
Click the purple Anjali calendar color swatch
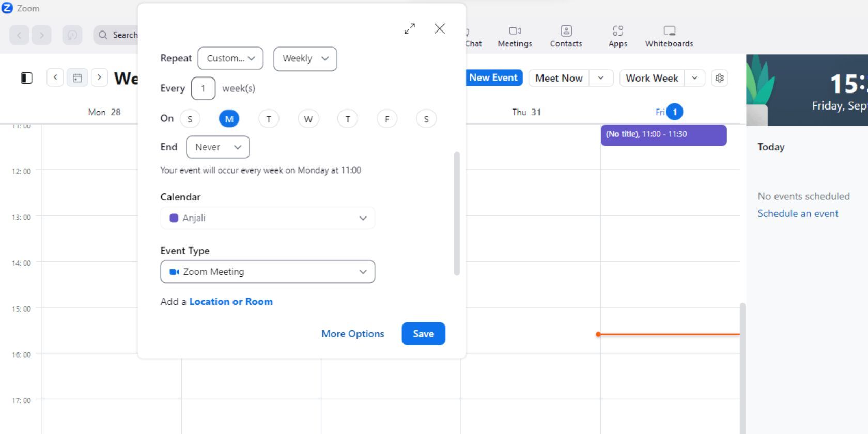pos(174,218)
